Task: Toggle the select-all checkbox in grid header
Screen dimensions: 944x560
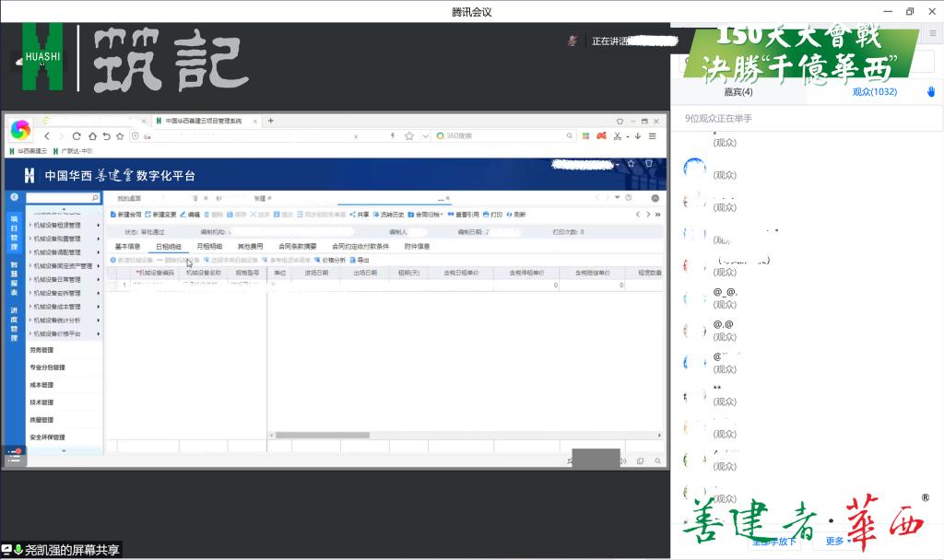Action: pos(112,274)
